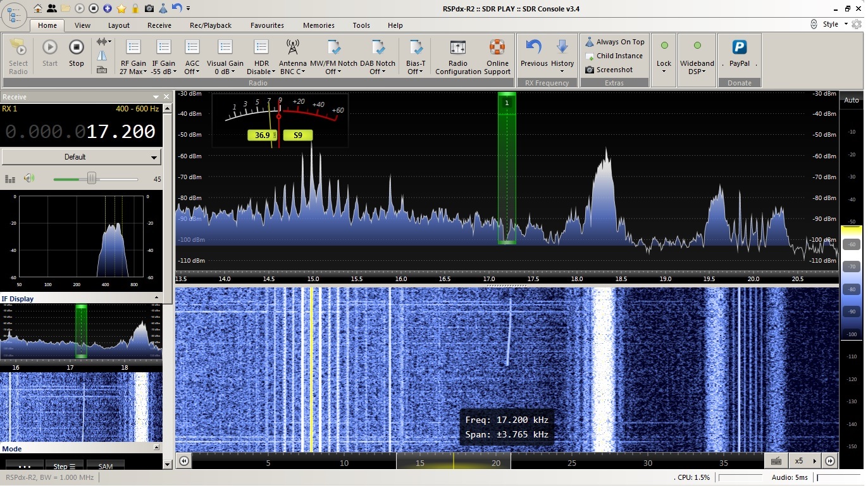
Task: Click the frequency display 17.200
Action: [x=121, y=132]
